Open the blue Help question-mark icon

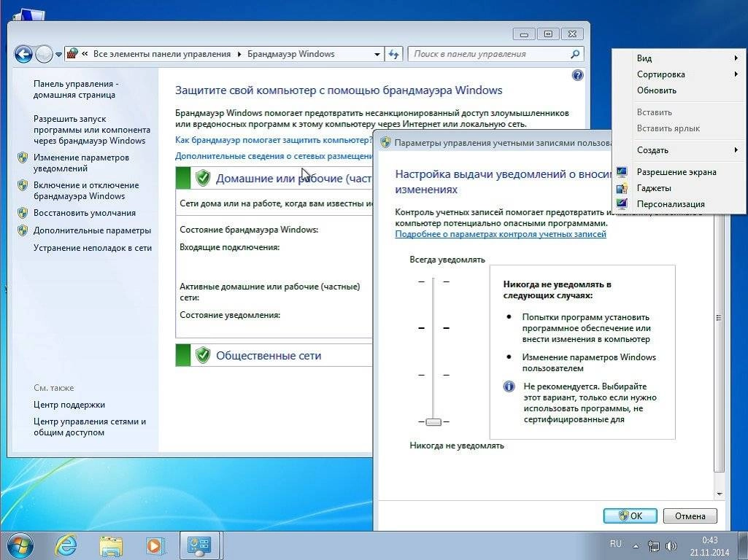577,75
